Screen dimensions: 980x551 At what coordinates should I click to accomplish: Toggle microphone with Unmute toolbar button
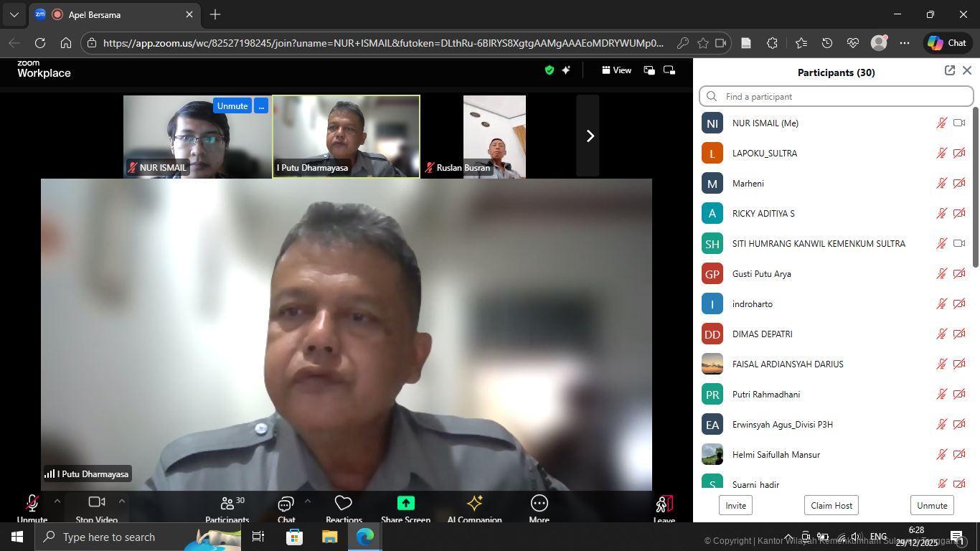pos(32,504)
